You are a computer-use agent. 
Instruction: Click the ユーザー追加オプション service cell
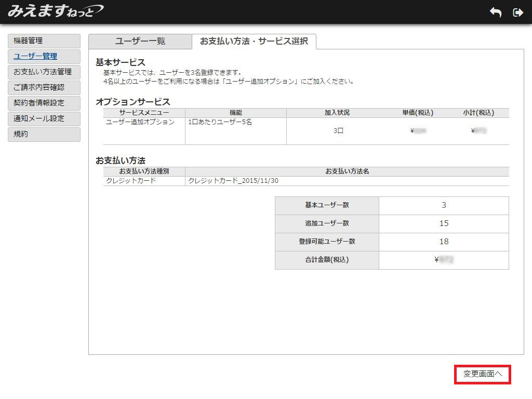click(140, 123)
